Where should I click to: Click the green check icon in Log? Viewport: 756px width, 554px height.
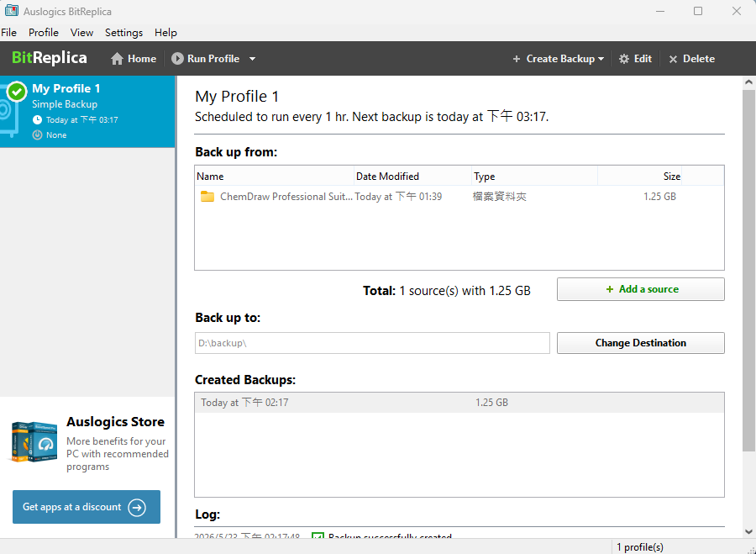pos(318,536)
